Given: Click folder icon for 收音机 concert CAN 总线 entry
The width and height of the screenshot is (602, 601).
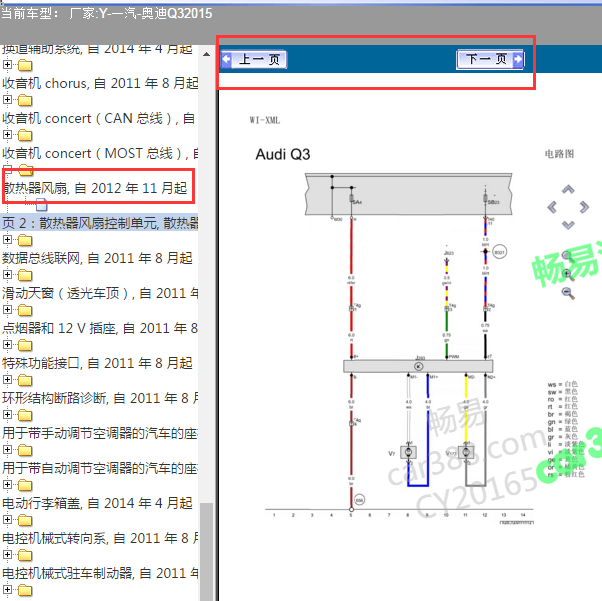Looking at the screenshot, I should (x=25, y=100).
